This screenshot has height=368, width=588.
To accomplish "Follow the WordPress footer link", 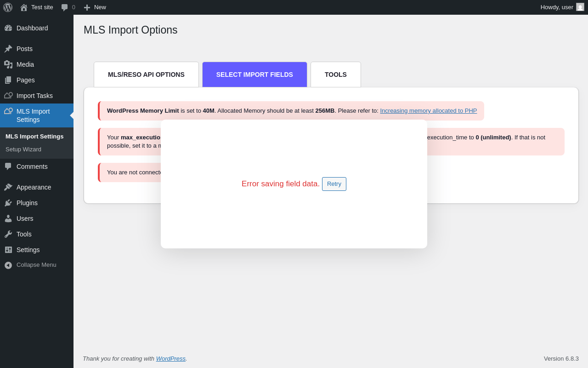I will (171, 359).
